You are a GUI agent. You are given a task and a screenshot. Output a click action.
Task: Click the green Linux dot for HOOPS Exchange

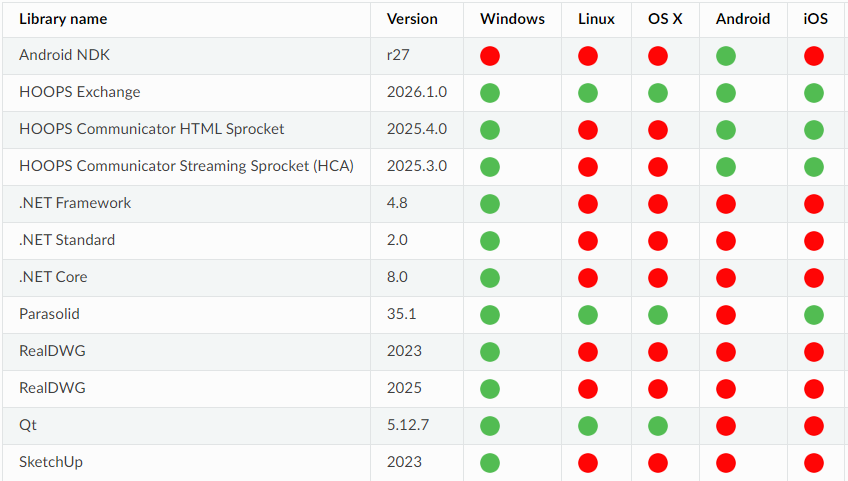[x=588, y=93]
